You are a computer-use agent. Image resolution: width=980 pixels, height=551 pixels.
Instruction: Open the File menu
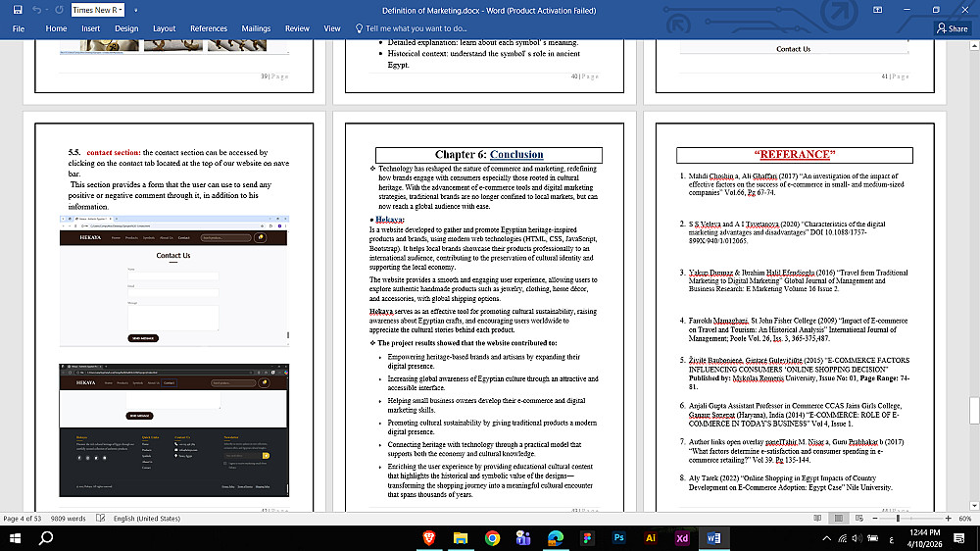(19, 28)
